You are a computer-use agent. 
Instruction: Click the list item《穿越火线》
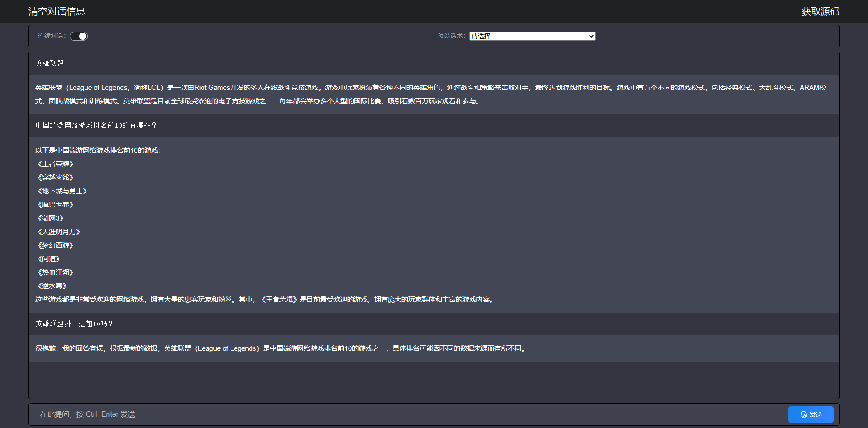point(55,178)
